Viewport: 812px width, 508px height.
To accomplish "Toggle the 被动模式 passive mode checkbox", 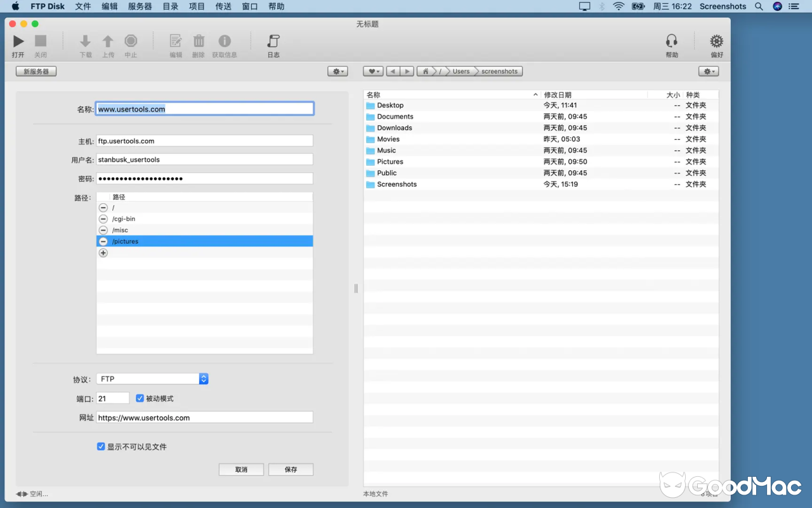I will click(140, 398).
